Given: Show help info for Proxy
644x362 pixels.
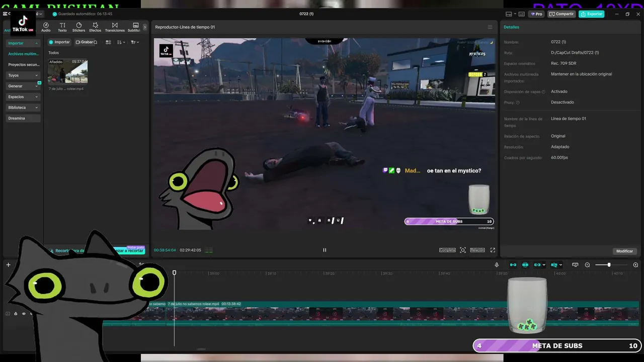Looking at the screenshot, I should (518, 103).
